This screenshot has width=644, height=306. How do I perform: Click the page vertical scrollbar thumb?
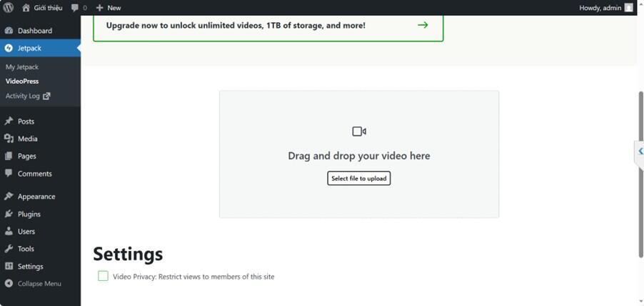pos(641,174)
